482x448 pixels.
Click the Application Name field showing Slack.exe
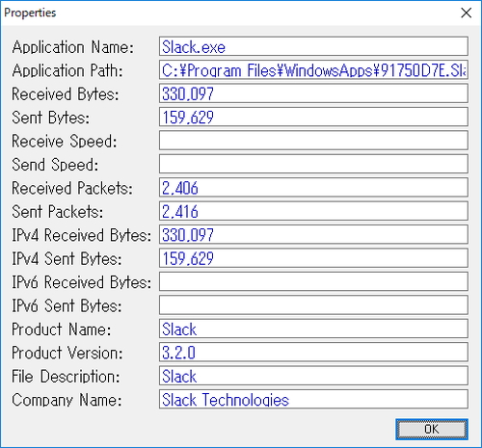coord(313,46)
